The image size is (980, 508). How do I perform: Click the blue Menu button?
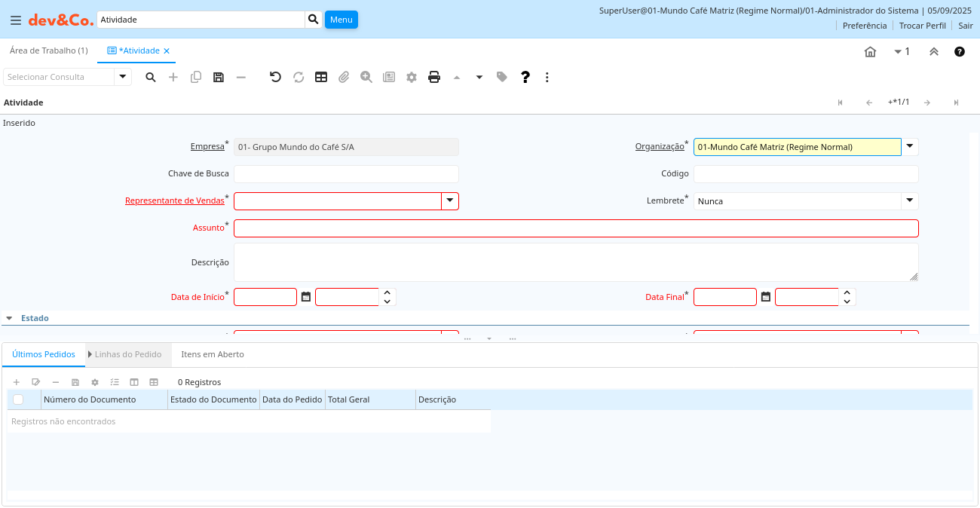point(341,20)
